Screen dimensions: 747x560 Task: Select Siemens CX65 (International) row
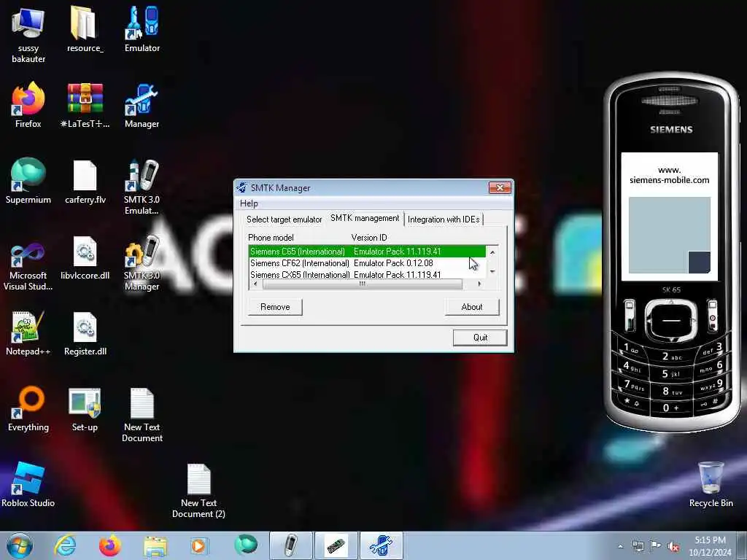[368, 274]
